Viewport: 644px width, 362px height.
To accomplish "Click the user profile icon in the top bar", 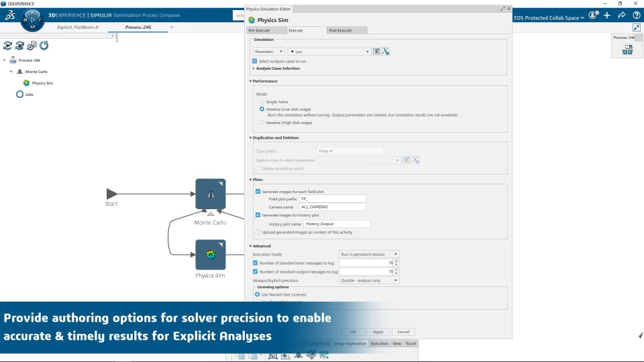I will coord(593,15).
